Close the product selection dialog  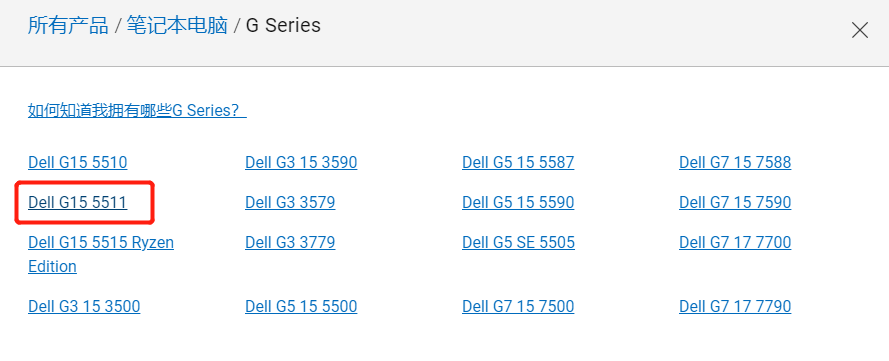pos(860,30)
